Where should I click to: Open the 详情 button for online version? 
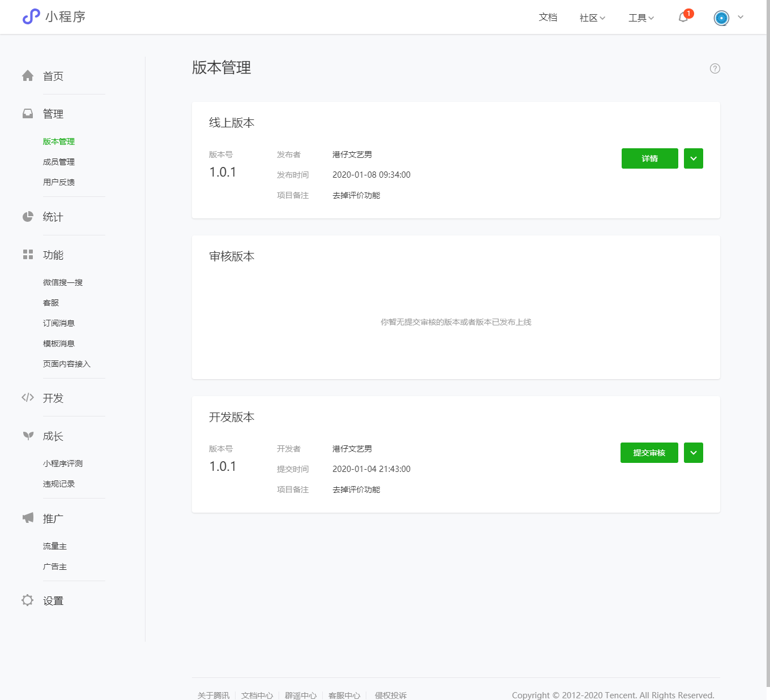point(649,158)
